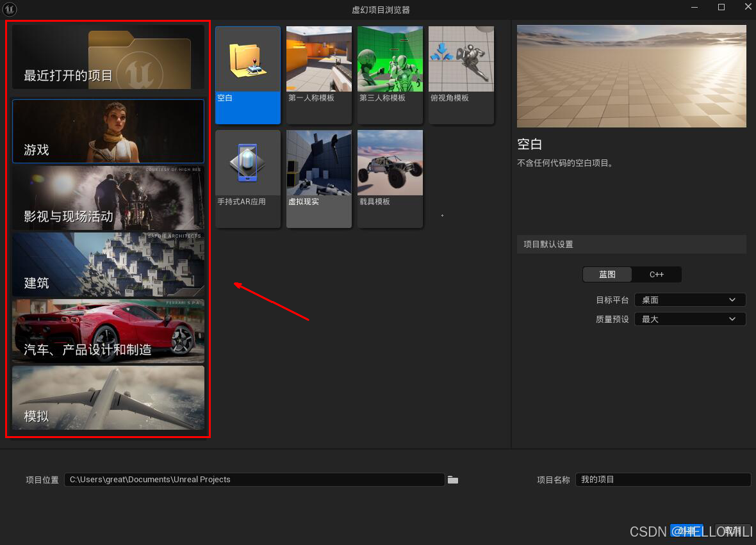Screen dimensions: 756x545
Task: Switch project type to 蓝图 Blueprint
Action: [x=607, y=274]
